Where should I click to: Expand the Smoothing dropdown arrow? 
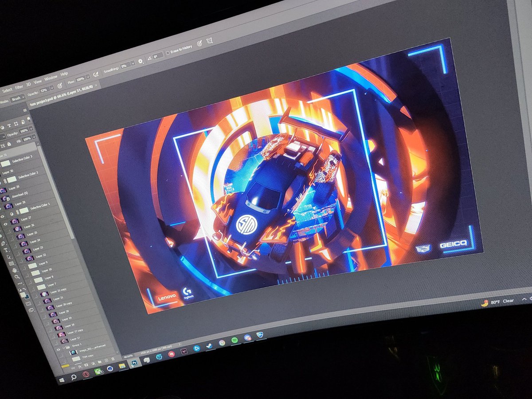point(133,63)
